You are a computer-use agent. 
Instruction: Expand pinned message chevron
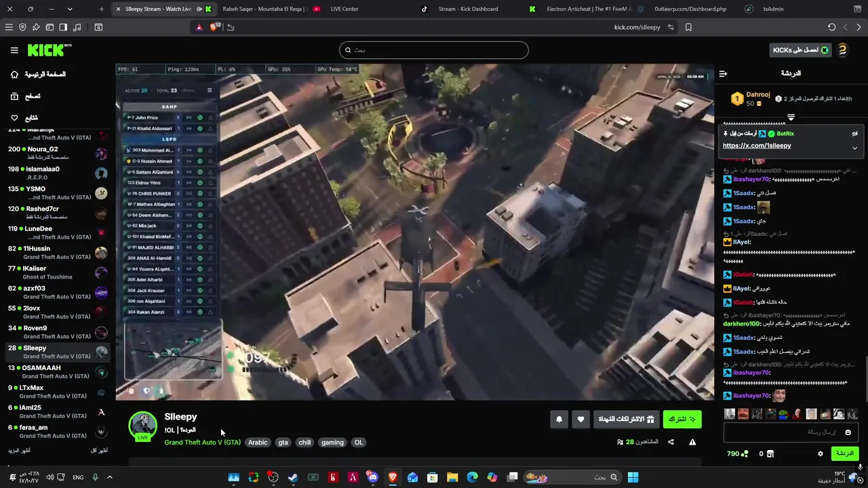pos(854,148)
